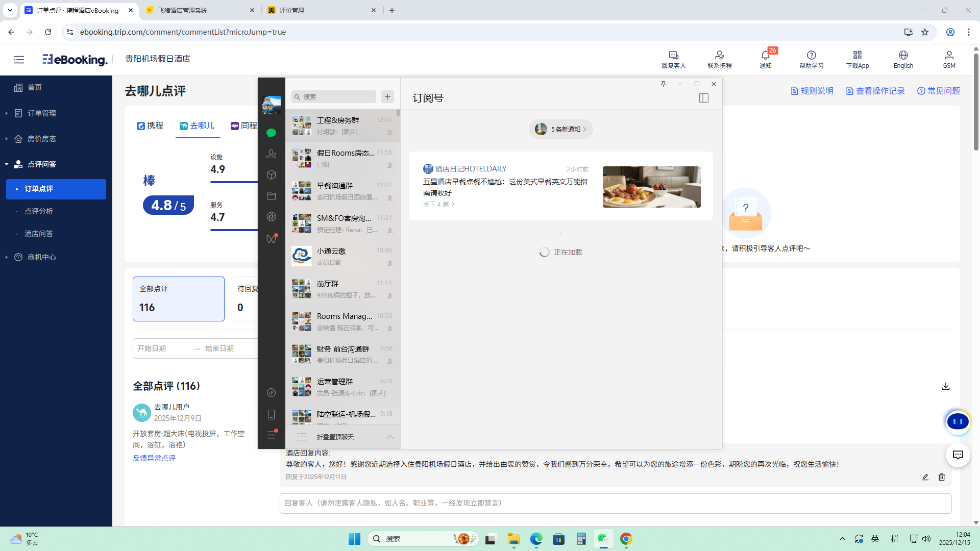Open the WeChat contacts icon
Viewport: 980px width, 551px height.
pos(271,154)
